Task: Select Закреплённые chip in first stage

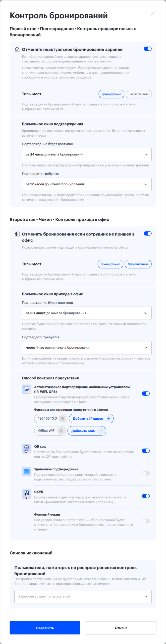Action: [x=139, y=94]
